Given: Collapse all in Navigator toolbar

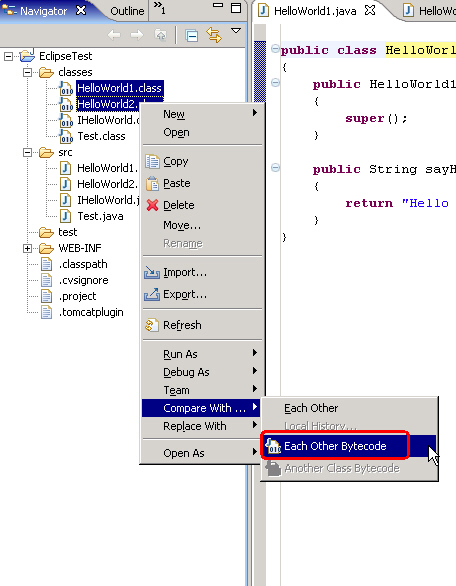Looking at the screenshot, I should tap(192, 36).
